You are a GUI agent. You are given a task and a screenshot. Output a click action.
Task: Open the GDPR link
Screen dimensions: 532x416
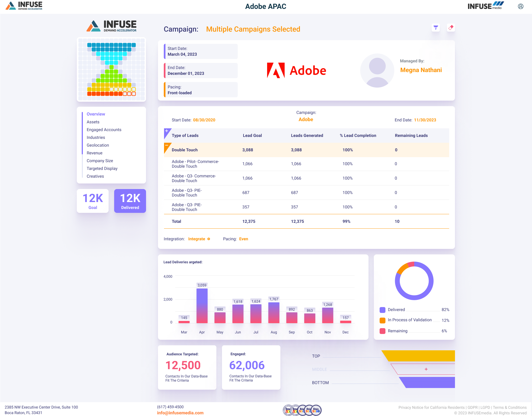(472, 407)
